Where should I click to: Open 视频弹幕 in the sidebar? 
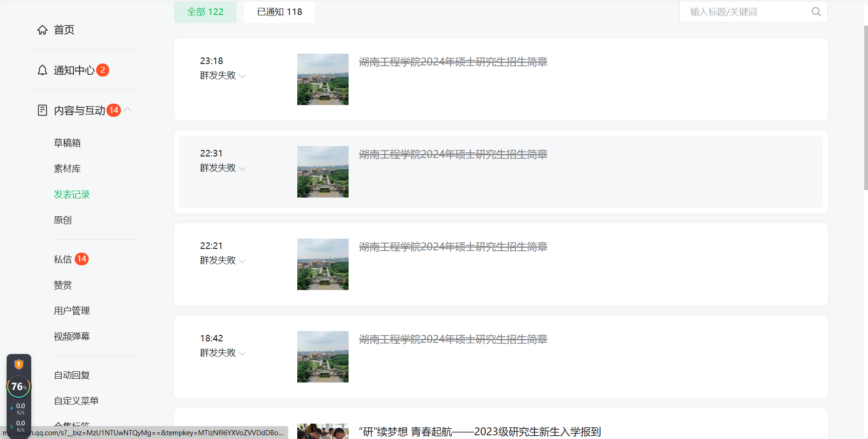click(x=72, y=336)
